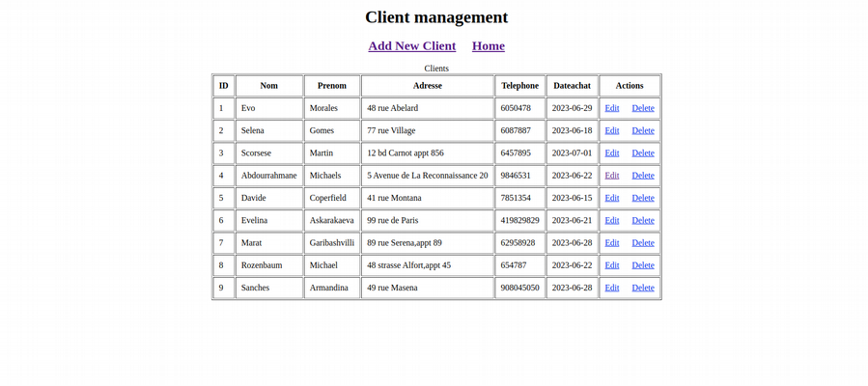Click the Garibashvilli prenom cell
Image resolution: width=868 pixels, height=386 pixels.
click(x=332, y=243)
